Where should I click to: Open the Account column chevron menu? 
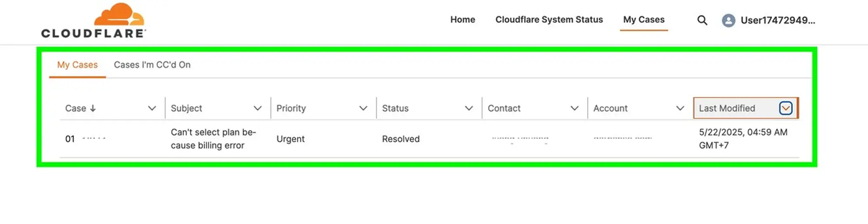coord(680,108)
